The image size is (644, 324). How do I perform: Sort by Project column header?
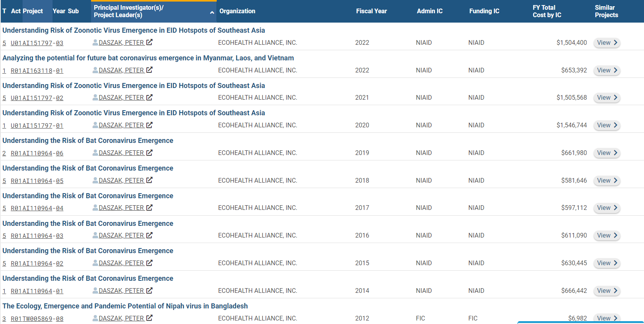point(33,11)
